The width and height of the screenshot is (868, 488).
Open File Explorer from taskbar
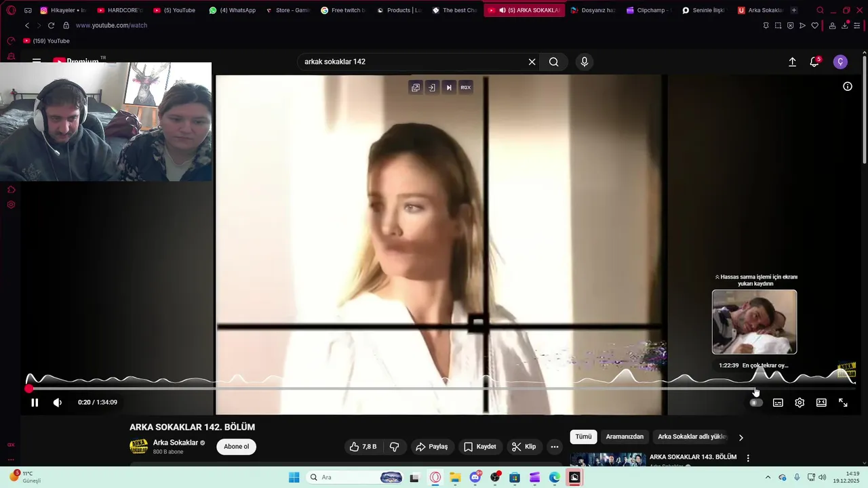[x=455, y=477]
